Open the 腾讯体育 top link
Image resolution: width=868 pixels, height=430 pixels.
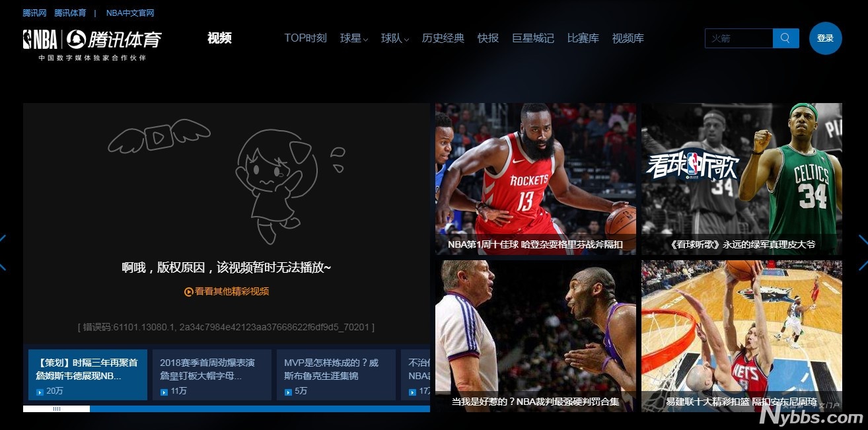click(x=70, y=13)
